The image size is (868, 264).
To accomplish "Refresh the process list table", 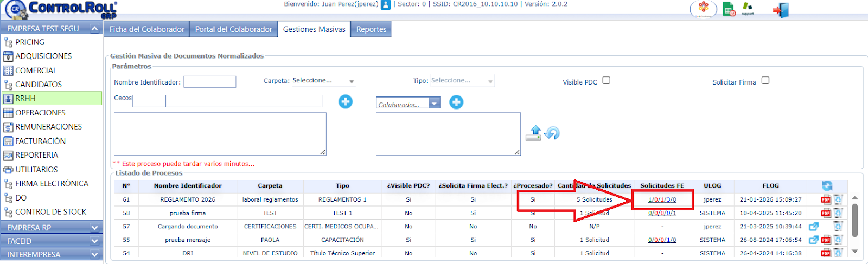I will (827, 185).
